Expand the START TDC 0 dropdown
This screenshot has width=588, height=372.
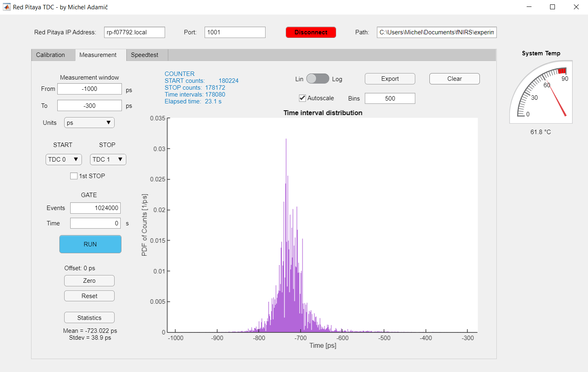coord(64,160)
